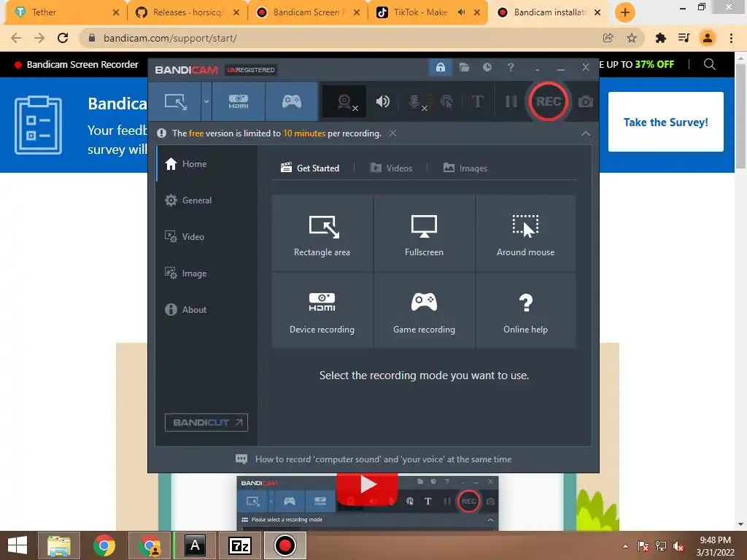The height and width of the screenshot is (560, 747).
Task: Click the BANDICUT link button
Action: [x=206, y=422]
